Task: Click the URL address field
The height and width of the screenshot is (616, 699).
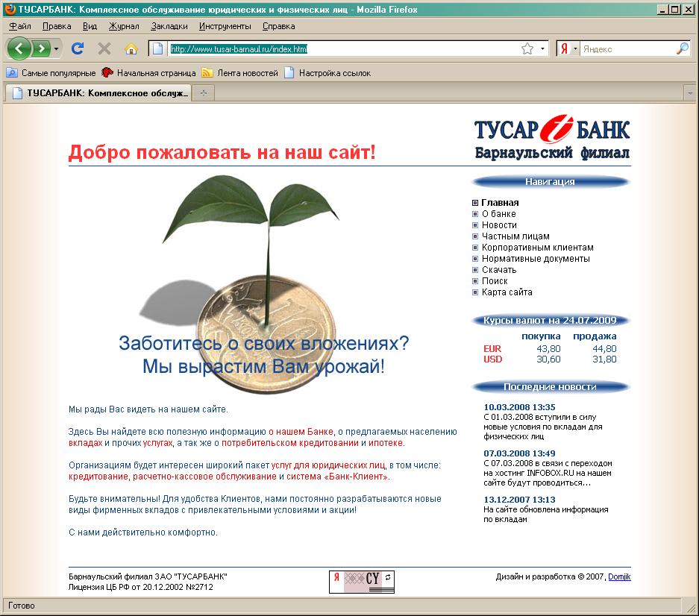Action: pyautogui.click(x=343, y=49)
